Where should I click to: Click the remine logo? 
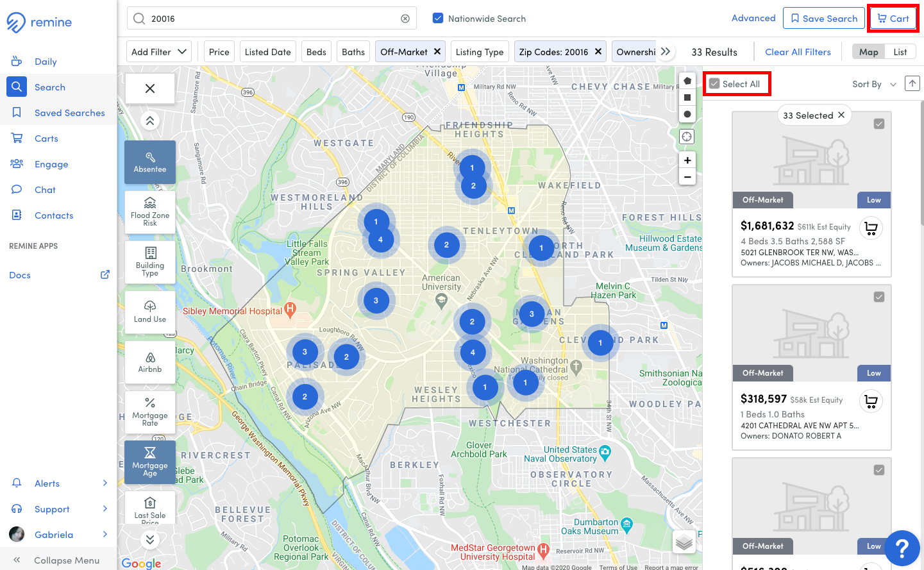tap(39, 22)
